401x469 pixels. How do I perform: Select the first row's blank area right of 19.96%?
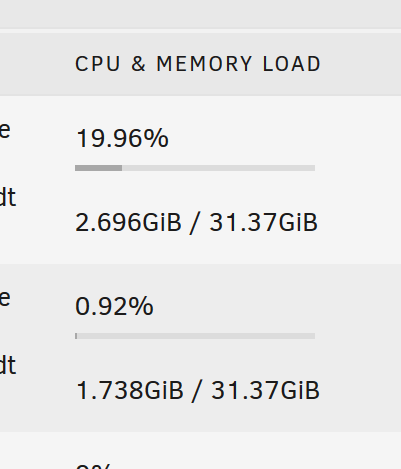click(283, 138)
